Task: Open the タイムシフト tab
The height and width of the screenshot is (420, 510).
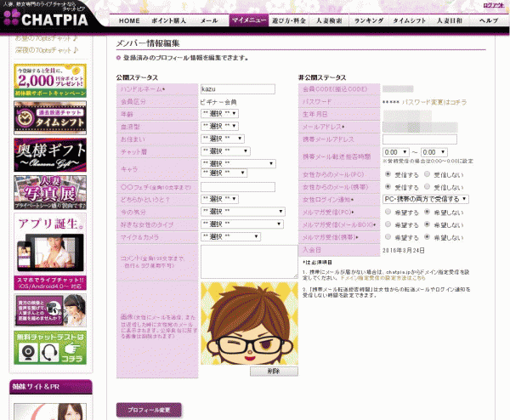Action: (x=409, y=20)
